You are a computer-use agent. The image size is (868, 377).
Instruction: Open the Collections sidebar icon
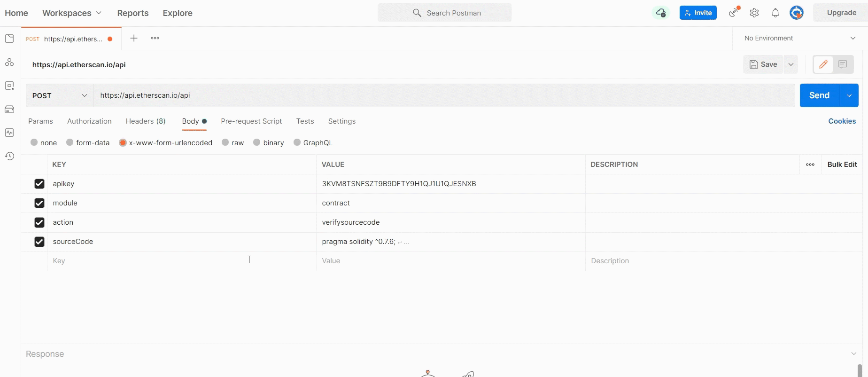(x=9, y=39)
